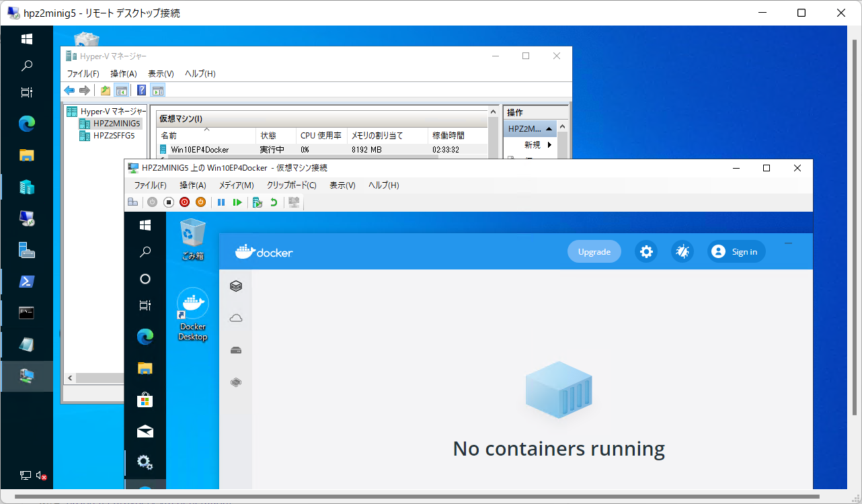Viewport: 862px width, 504px height.
Task: Click the cloud icon in Docker sidebar
Action: tap(236, 318)
